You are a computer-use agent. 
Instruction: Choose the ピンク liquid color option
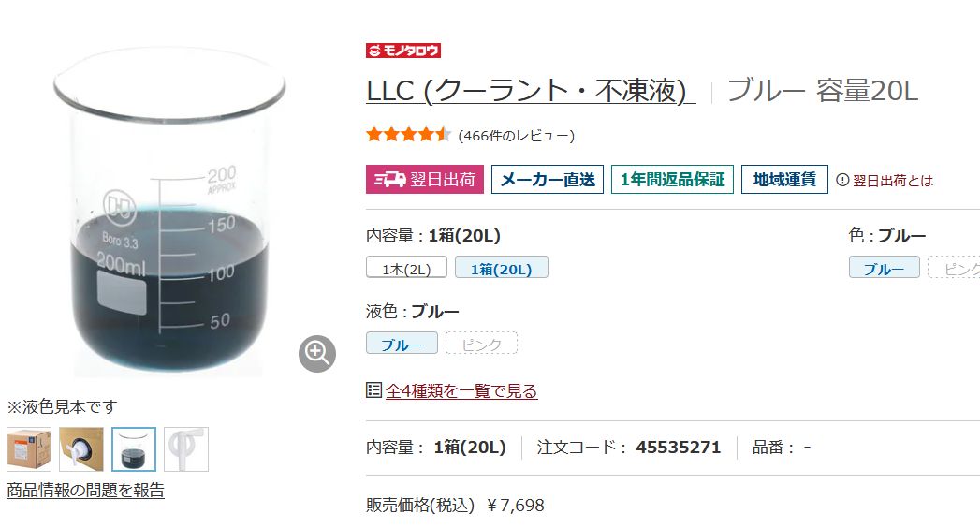coord(481,344)
